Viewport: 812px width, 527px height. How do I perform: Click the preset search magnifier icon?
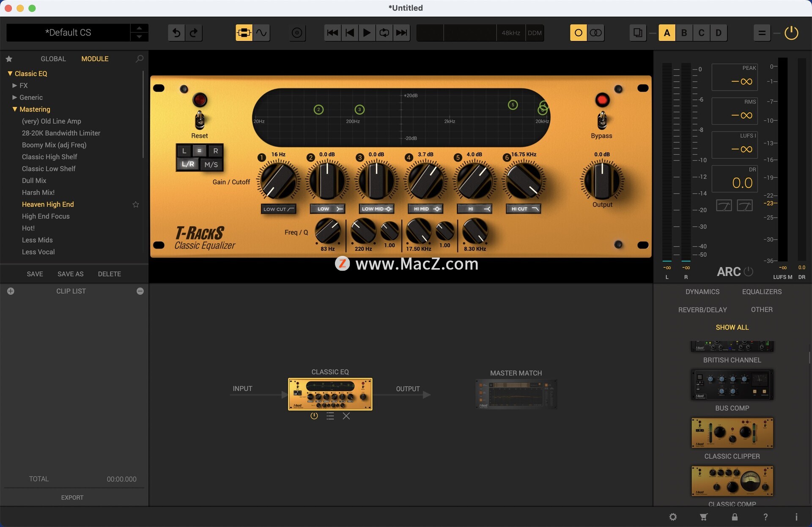click(140, 59)
